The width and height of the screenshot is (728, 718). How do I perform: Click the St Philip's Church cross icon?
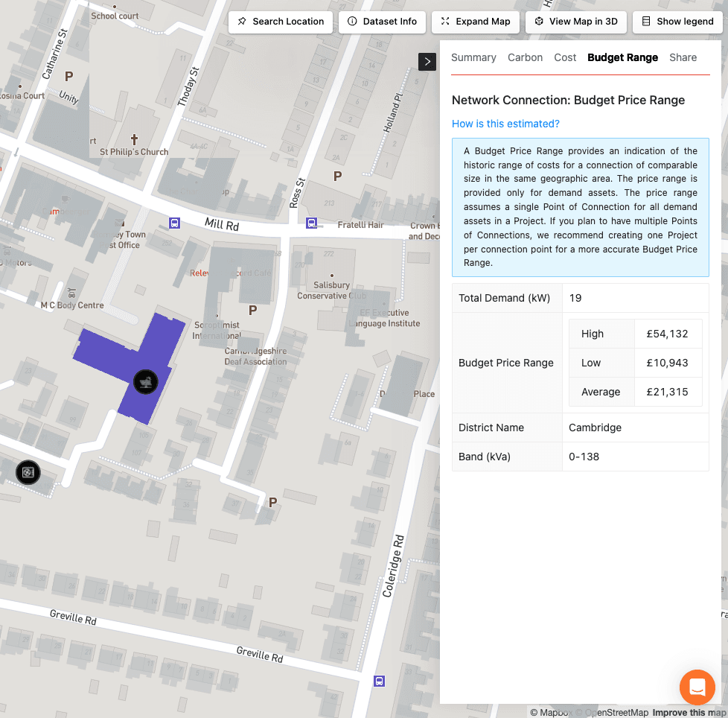click(x=135, y=139)
